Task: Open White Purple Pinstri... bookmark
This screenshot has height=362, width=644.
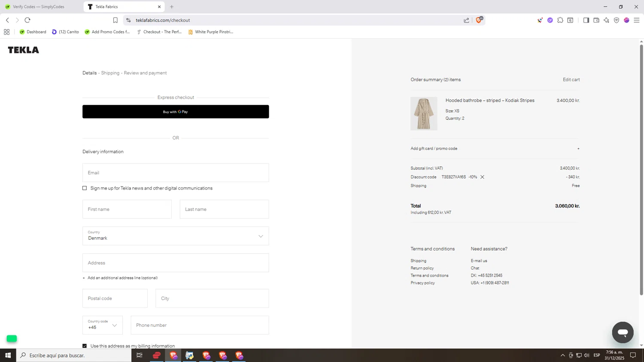Action: tap(210, 32)
